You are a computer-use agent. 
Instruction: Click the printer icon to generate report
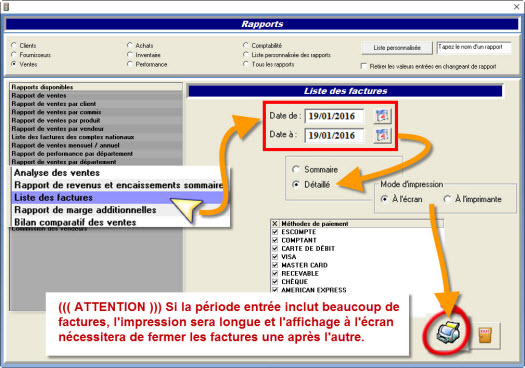[x=448, y=333]
